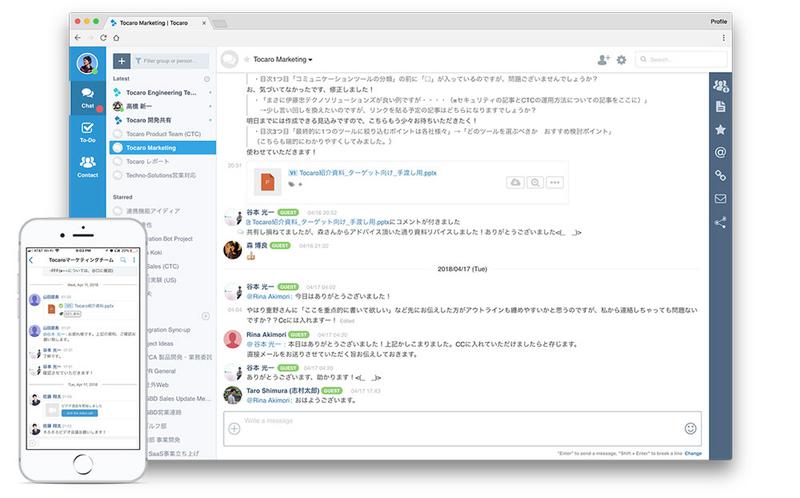Open mentions panel @ icon
The image size is (800, 498).
point(720,152)
